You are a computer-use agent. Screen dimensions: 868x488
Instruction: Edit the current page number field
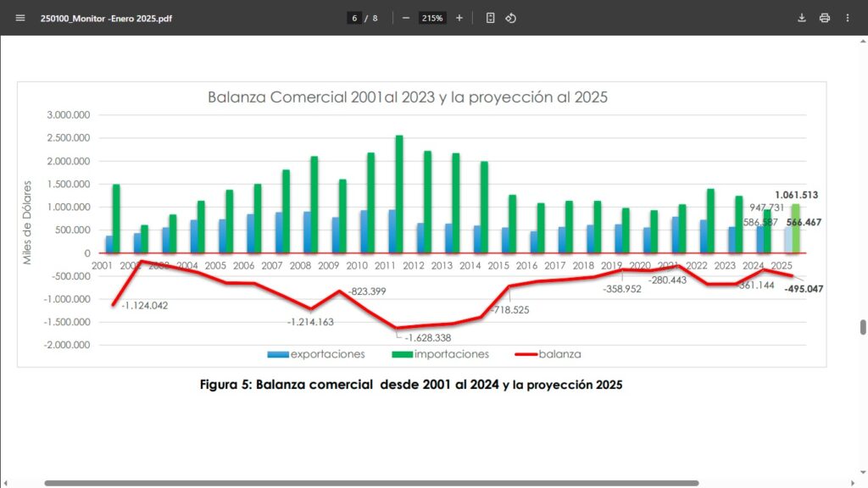click(354, 19)
